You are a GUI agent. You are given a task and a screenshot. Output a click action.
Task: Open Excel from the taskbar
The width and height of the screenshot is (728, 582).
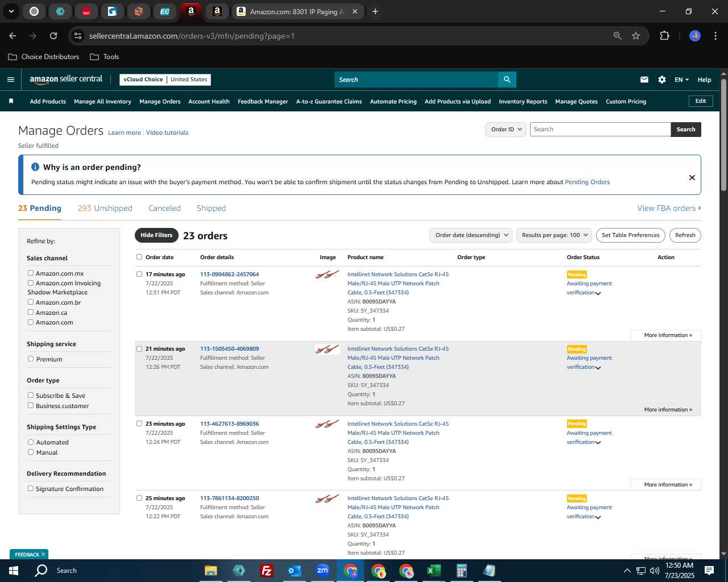tap(434, 571)
